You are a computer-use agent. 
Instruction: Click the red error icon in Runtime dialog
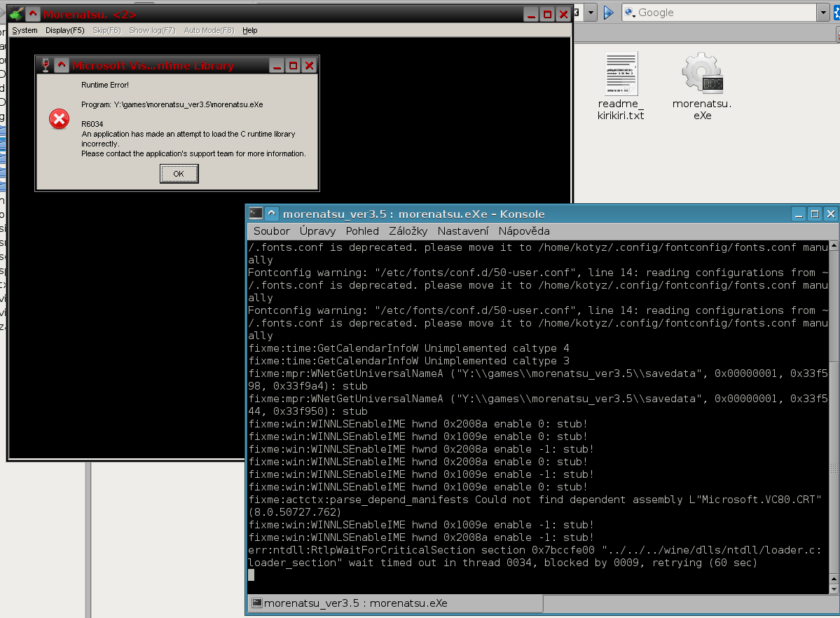coord(60,119)
